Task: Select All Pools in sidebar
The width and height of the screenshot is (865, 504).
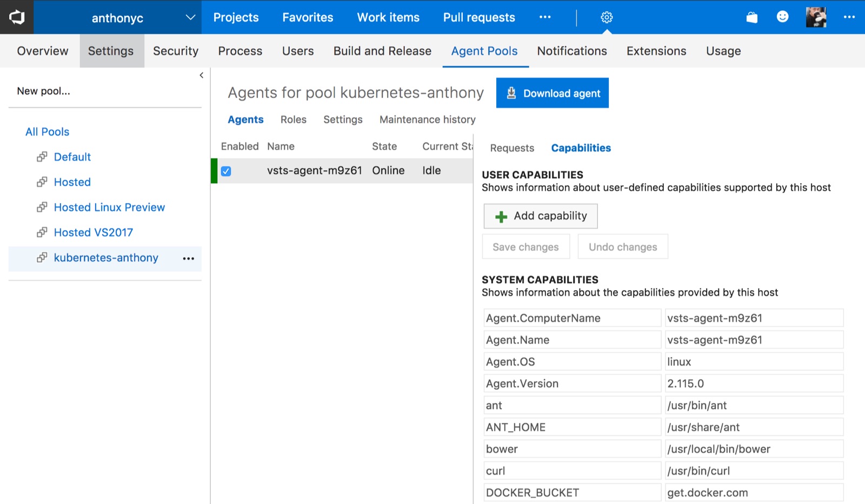Action: coord(48,132)
